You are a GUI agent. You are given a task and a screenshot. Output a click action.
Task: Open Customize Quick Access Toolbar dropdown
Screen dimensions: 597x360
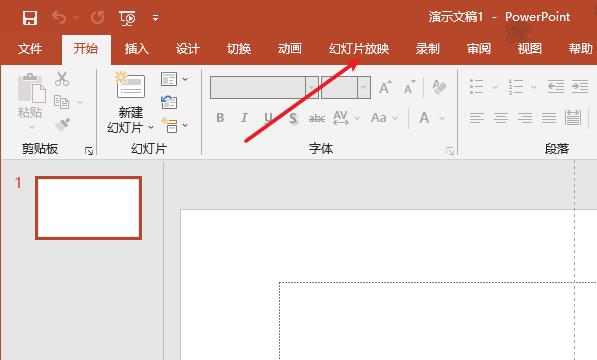[x=155, y=18]
